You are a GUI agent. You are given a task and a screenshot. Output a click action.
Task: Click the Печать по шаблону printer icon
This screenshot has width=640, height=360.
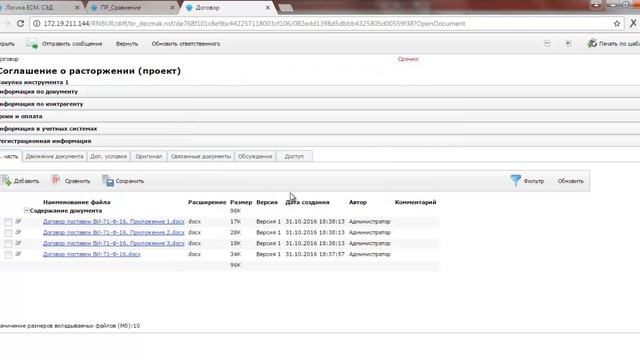click(x=592, y=43)
